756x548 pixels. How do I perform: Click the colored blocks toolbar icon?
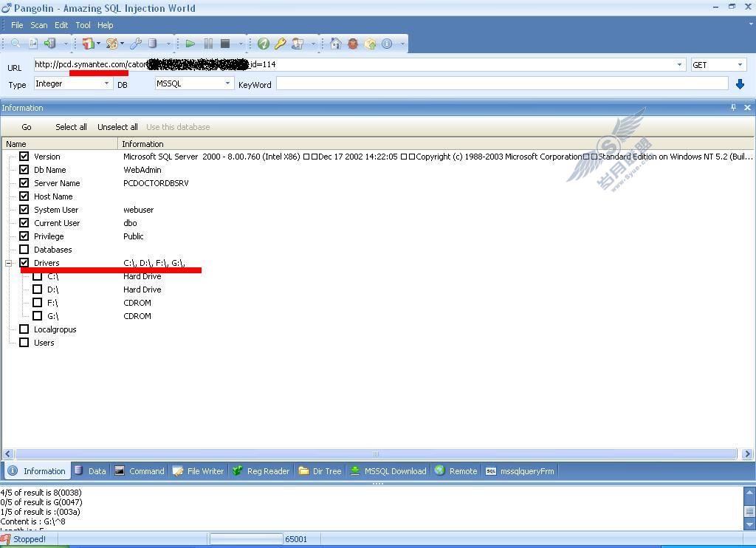tap(89, 44)
